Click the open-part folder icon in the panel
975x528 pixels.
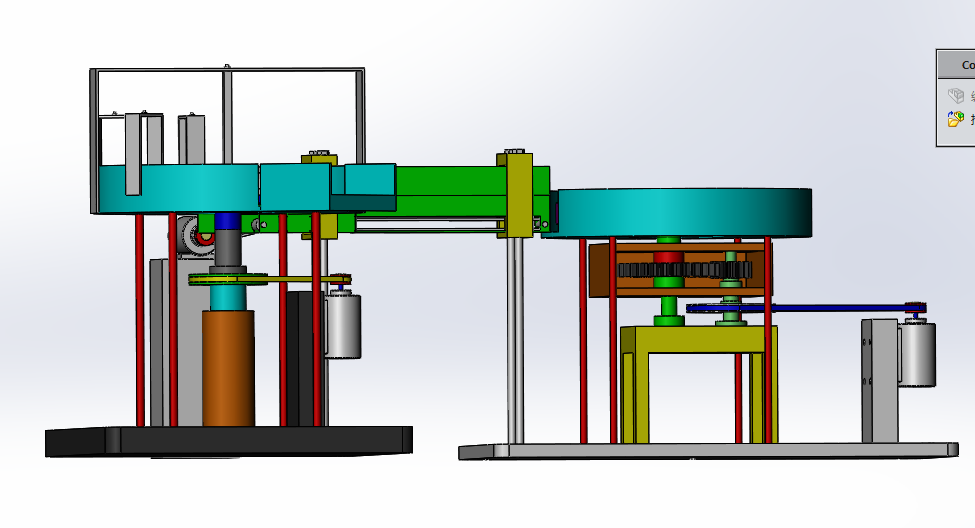(956, 118)
